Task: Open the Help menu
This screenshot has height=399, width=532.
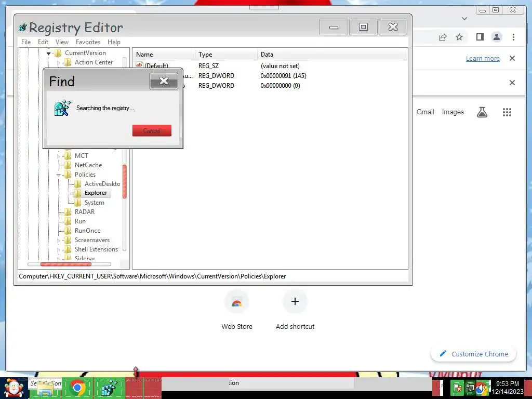Action: tap(114, 42)
